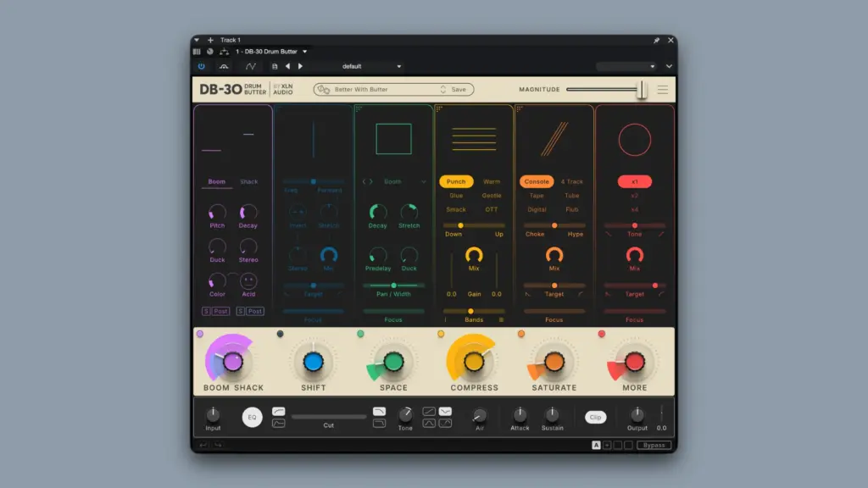Adjust the Pan / Width slider
The image size is (868, 488).
tap(393, 286)
